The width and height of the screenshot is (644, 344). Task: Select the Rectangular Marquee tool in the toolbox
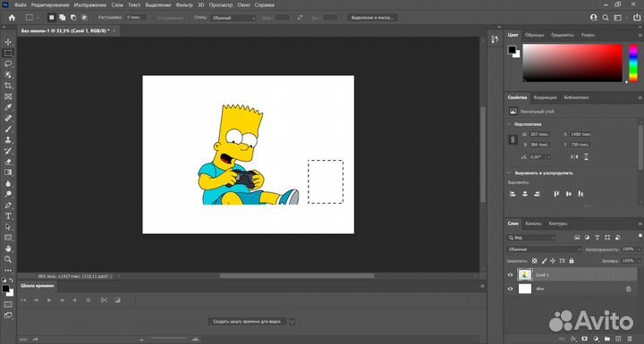[x=8, y=53]
